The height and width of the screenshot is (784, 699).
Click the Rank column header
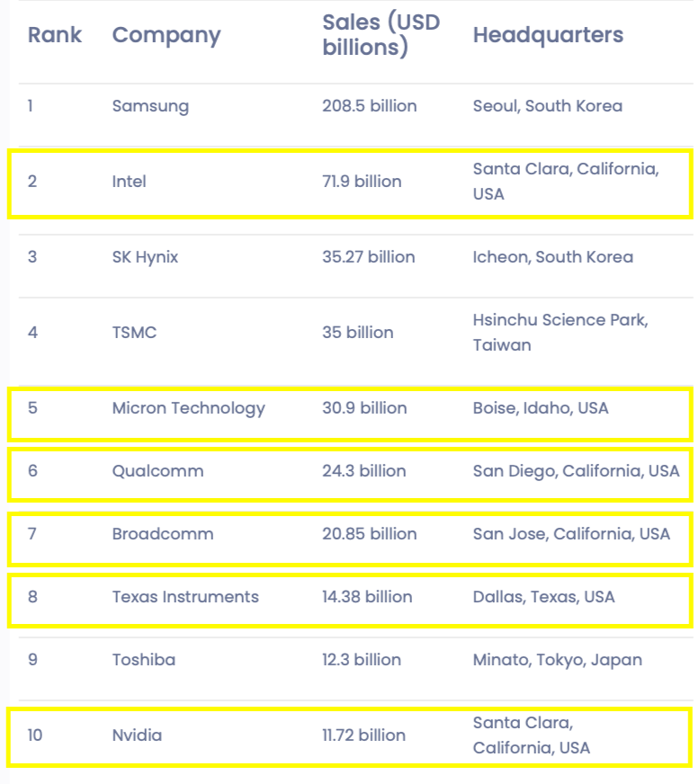[55, 35]
